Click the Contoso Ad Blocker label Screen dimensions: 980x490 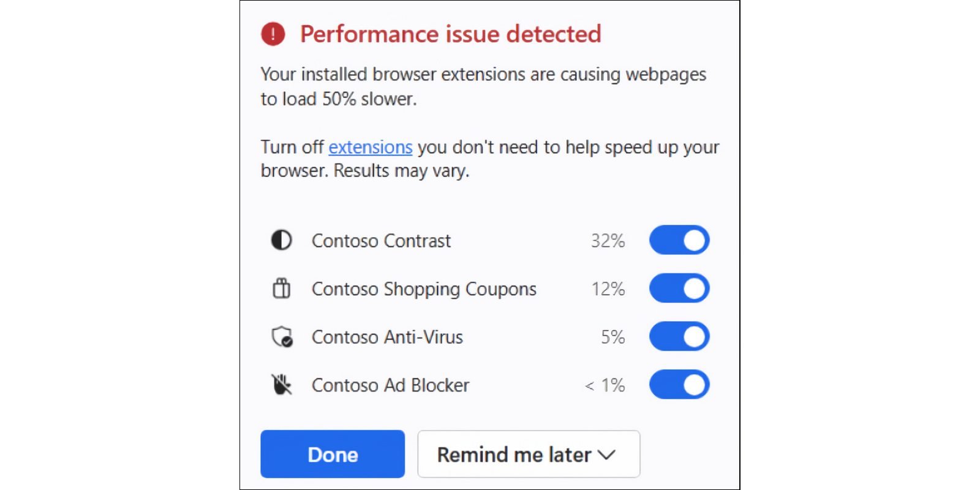[390, 385]
